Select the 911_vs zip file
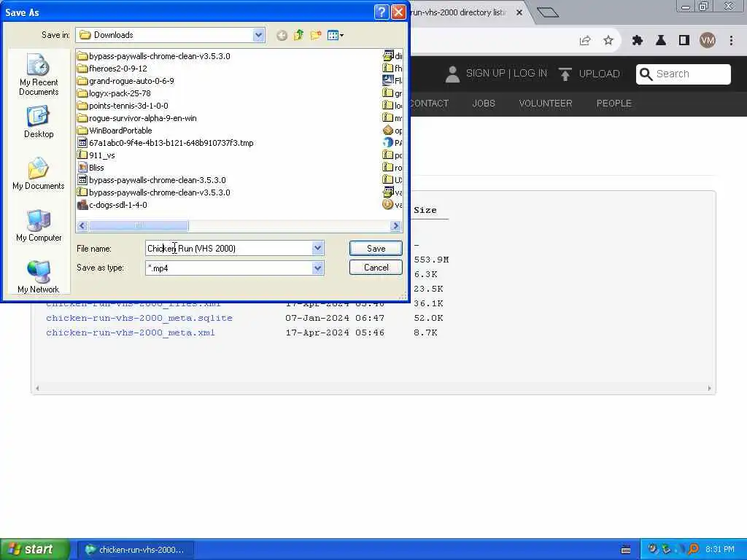Viewport: 747px width, 560px height. [96, 155]
